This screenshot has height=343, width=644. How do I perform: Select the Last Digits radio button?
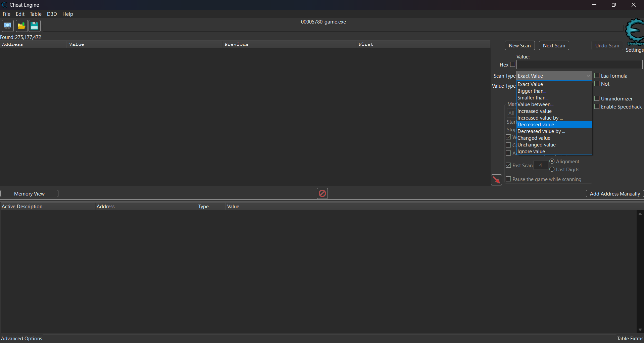(552, 169)
